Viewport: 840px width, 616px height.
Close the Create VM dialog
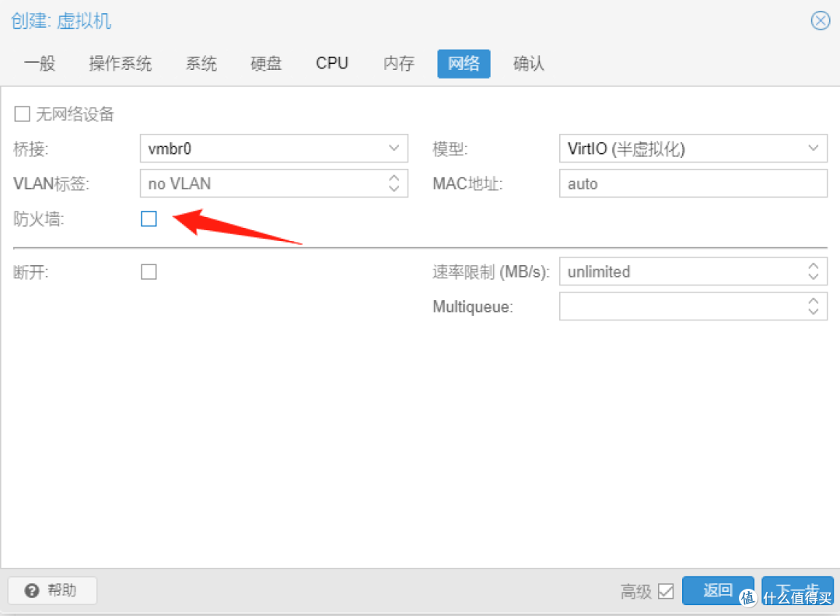coord(820,21)
